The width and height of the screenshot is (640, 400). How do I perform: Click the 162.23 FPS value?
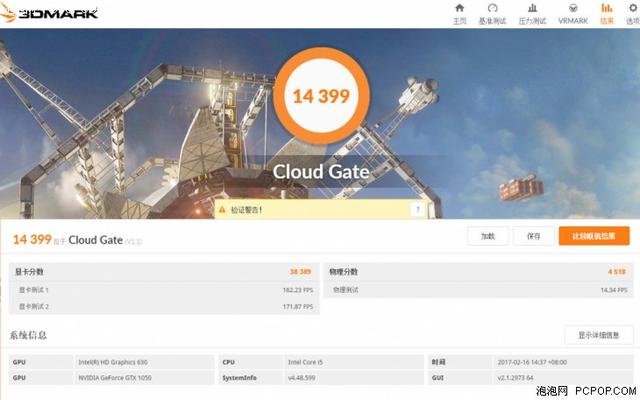pyautogui.click(x=298, y=290)
